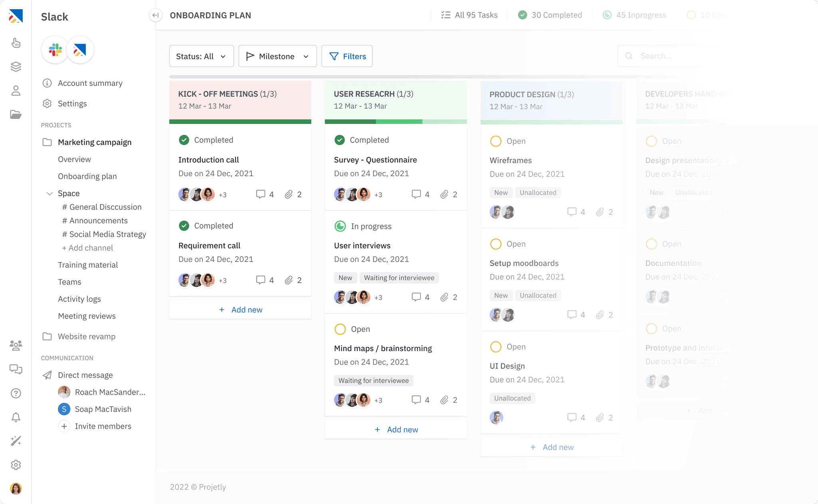
Task: Select Activity logs menu item
Action: coord(79,299)
